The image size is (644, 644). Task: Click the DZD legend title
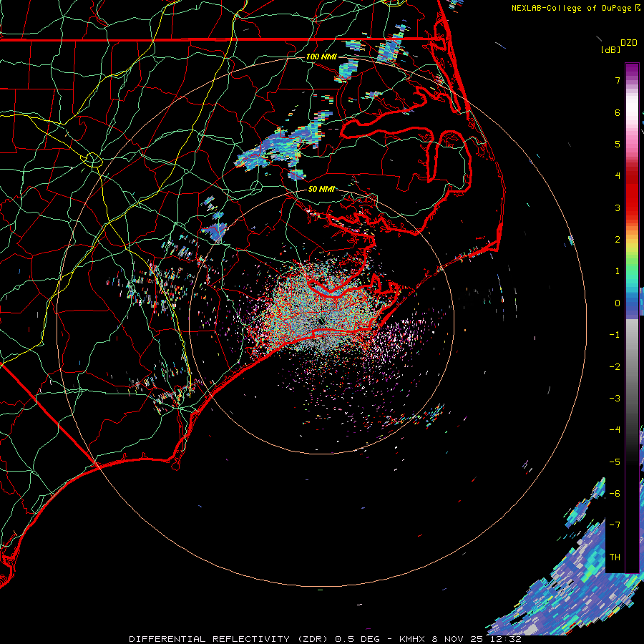tap(629, 43)
